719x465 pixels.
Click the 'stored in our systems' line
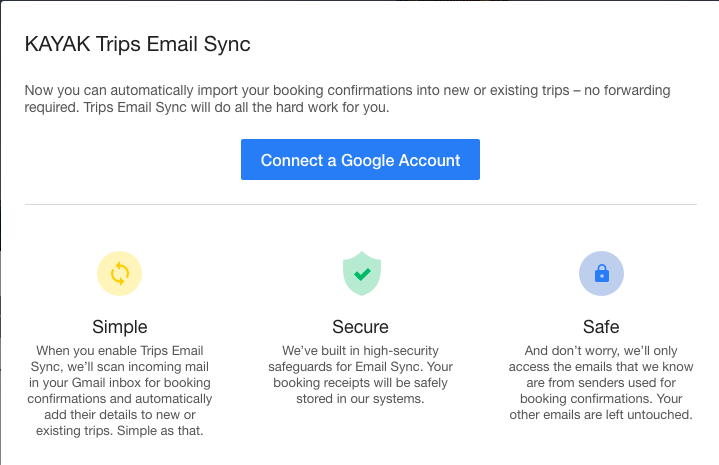point(360,399)
